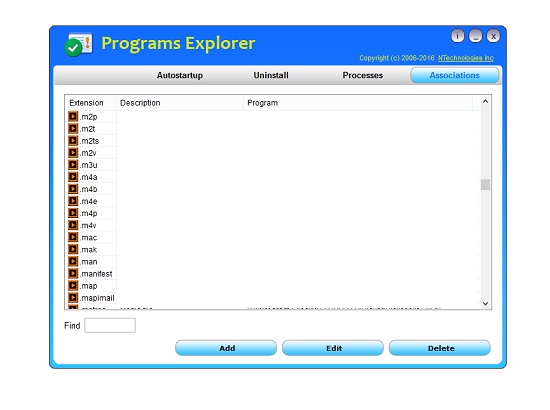Click the .m4e row icon
The image size is (550, 410).
click(73, 201)
